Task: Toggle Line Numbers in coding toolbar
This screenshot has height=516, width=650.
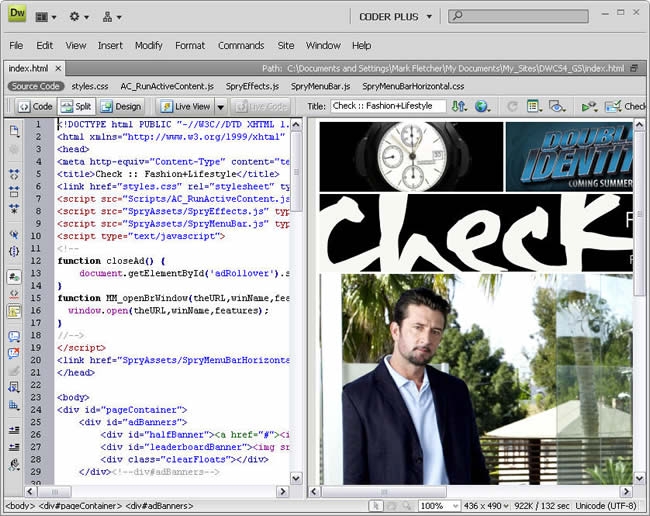Action: tap(14, 277)
